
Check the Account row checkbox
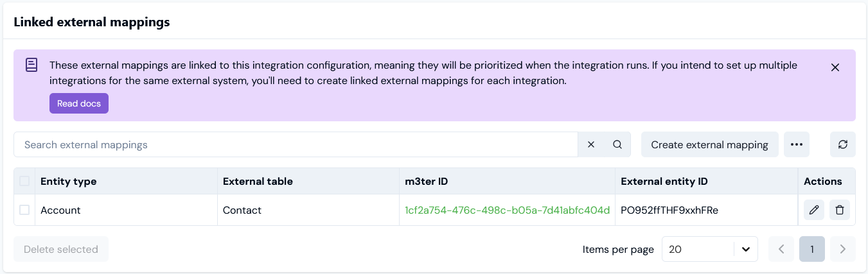[24, 210]
